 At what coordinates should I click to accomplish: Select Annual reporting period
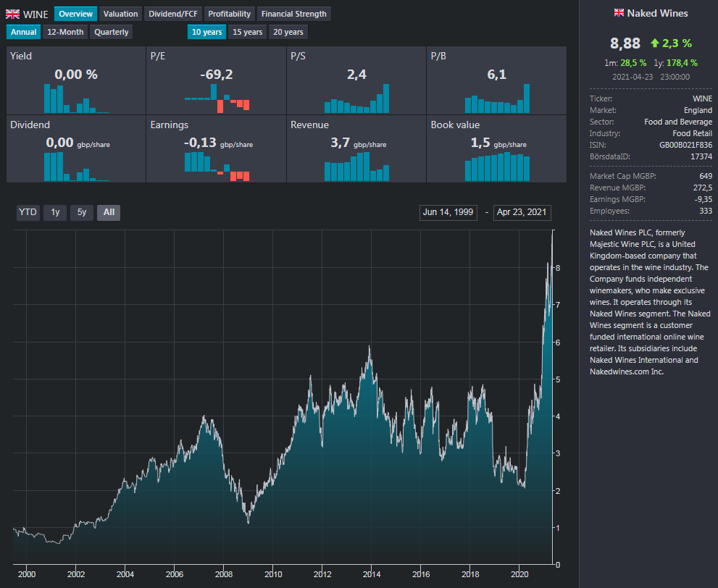pyautogui.click(x=23, y=32)
